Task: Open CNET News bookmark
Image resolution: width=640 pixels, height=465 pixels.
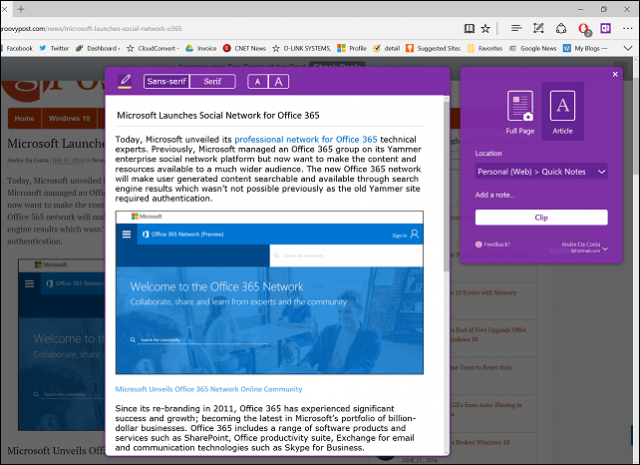Action: point(244,48)
